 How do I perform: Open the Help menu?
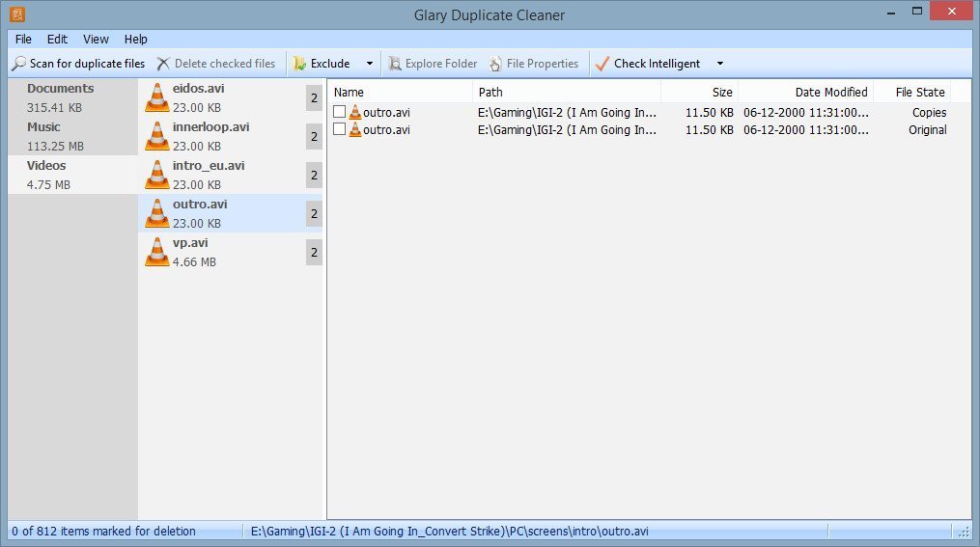pos(135,39)
